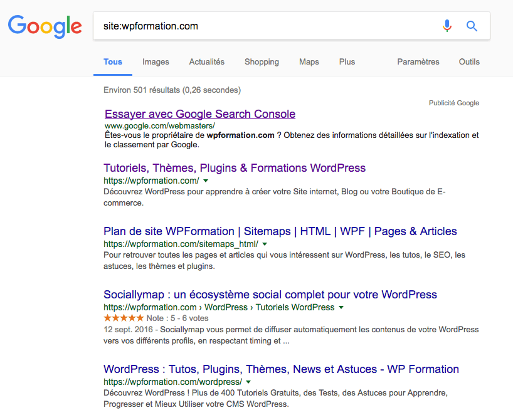Viewport: 513px width, 420px height.
Task: Select the Google 'G' in the logo
Action: pos(17,27)
